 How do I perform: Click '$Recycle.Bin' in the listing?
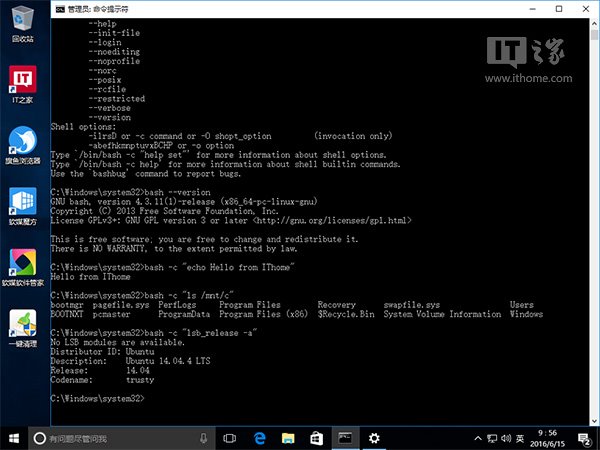click(346, 314)
